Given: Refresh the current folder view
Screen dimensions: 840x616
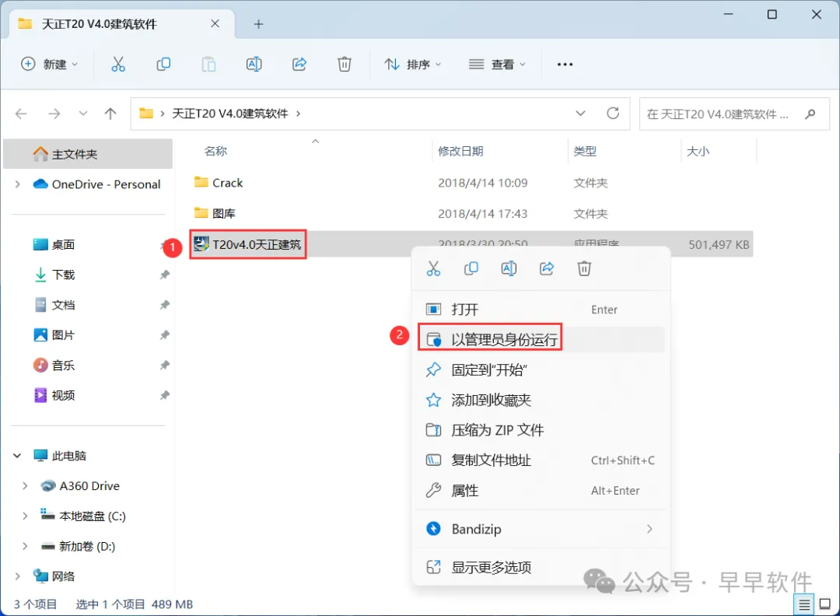Looking at the screenshot, I should point(613,114).
